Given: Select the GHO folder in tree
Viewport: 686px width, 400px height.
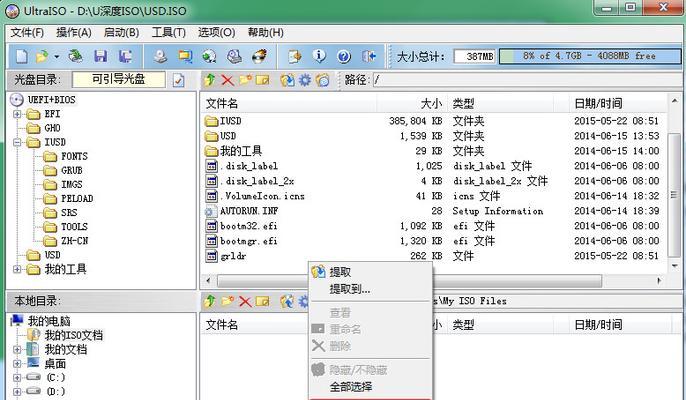Looking at the screenshot, I should (52, 128).
